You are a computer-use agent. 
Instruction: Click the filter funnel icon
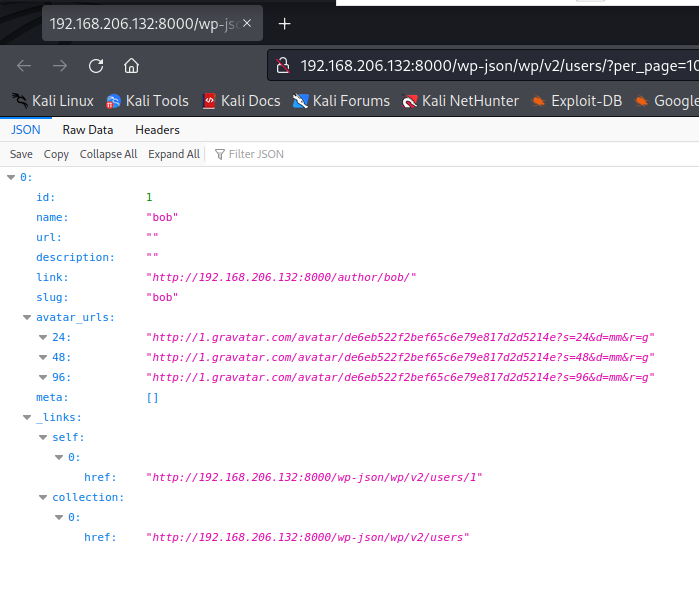pyautogui.click(x=219, y=154)
